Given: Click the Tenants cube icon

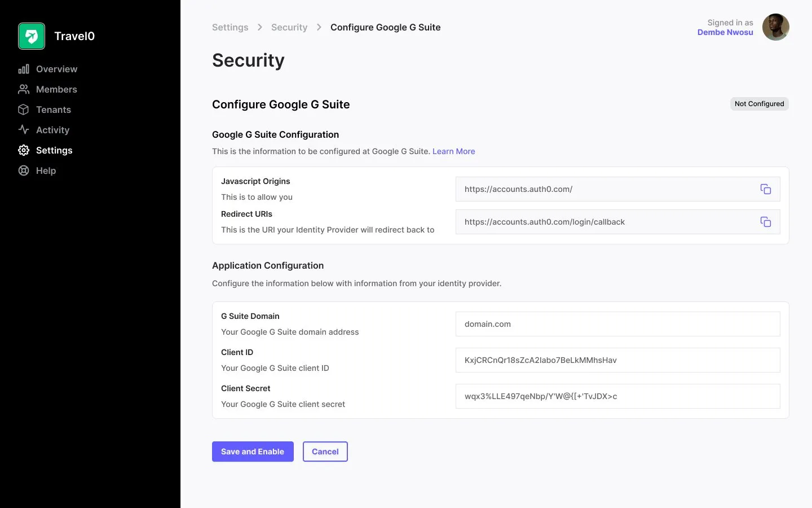Looking at the screenshot, I should pos(24,110).
